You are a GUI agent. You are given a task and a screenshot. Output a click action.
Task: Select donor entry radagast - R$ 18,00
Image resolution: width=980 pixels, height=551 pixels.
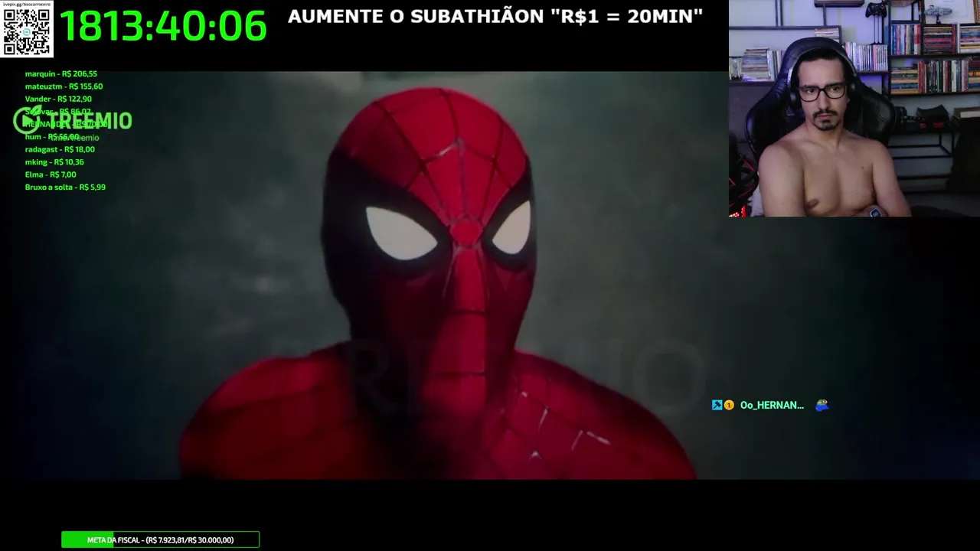(x=60, y=149)
